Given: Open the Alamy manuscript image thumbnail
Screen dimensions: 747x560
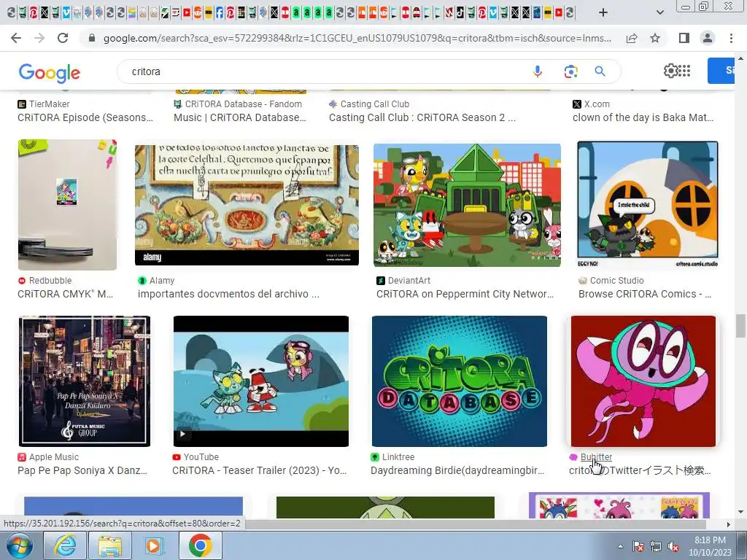Looking at the screenshot, I should (x=247, y=205).
